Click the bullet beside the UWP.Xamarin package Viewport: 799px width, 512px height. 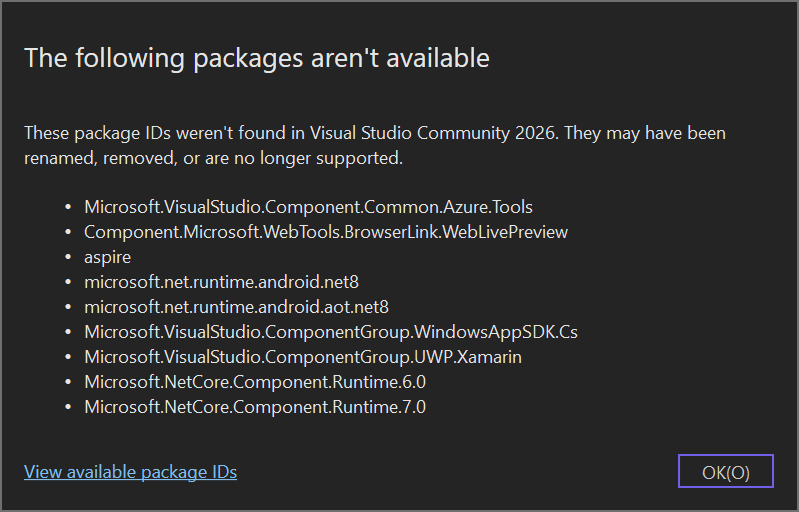click(68, 357)
